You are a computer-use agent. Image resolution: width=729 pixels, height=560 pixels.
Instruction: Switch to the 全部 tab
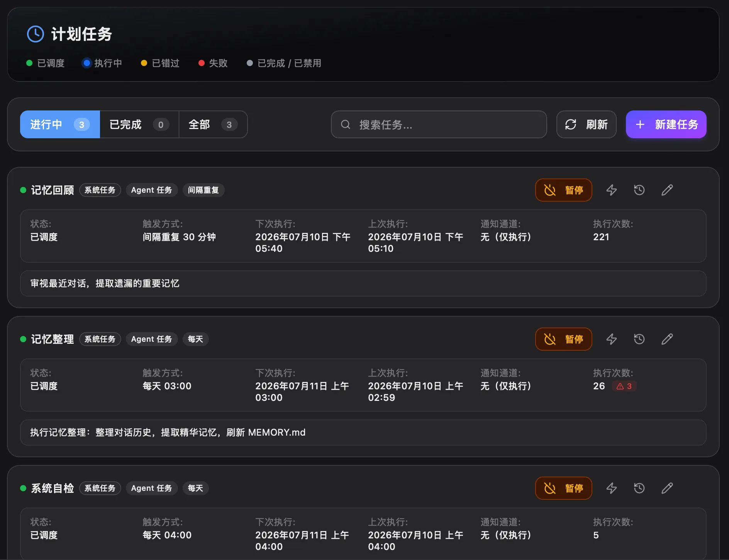point(213,124)
